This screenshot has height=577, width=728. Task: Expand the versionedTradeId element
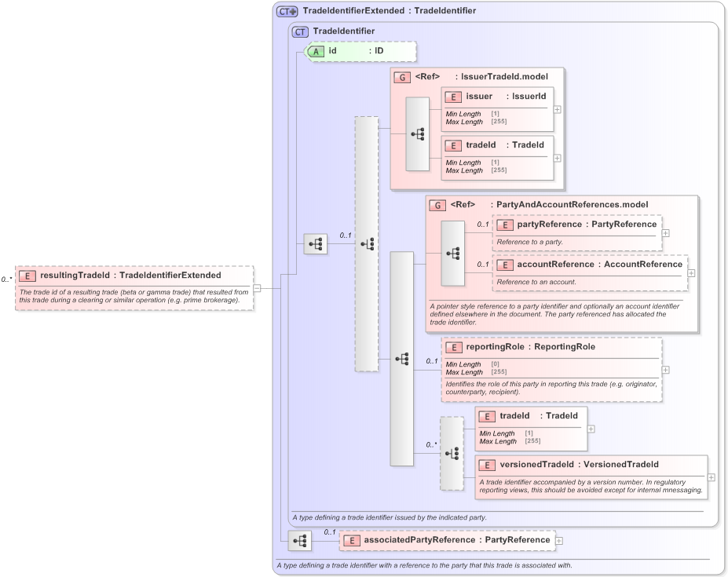pyautogui.click(x=711, y=477)
